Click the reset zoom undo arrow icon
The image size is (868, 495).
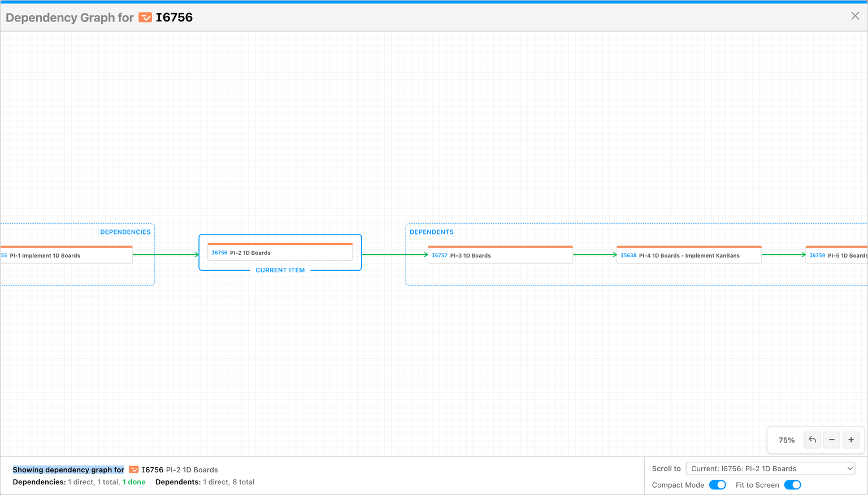pos(812,440)
